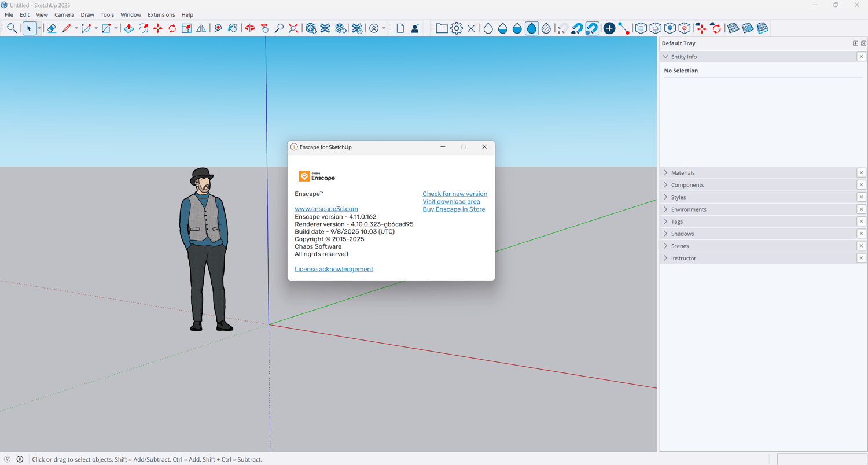868x465 pixels.
Task: View the License acknowledgement link
Action: click(334, 269)
